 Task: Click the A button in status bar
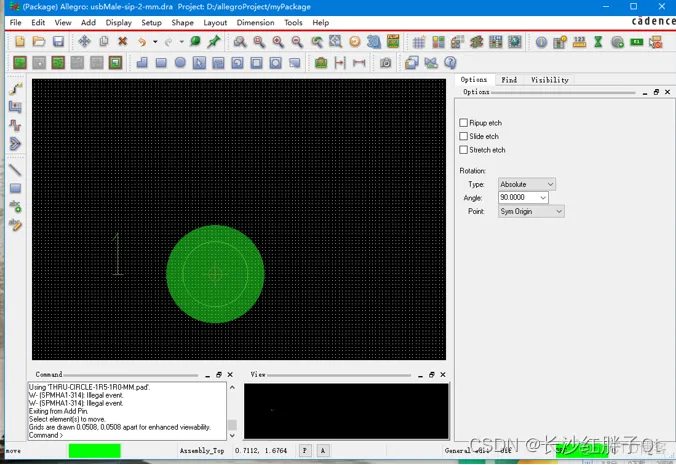point(322,450)
